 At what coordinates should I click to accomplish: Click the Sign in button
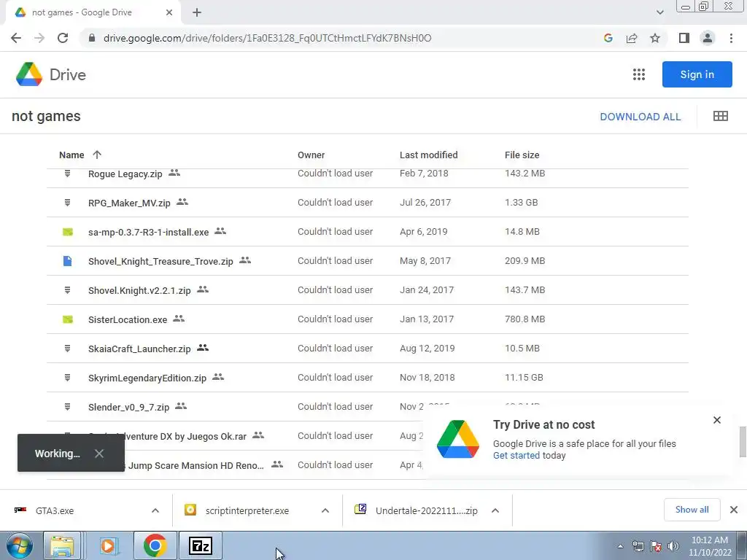click(x=697, y=74)
